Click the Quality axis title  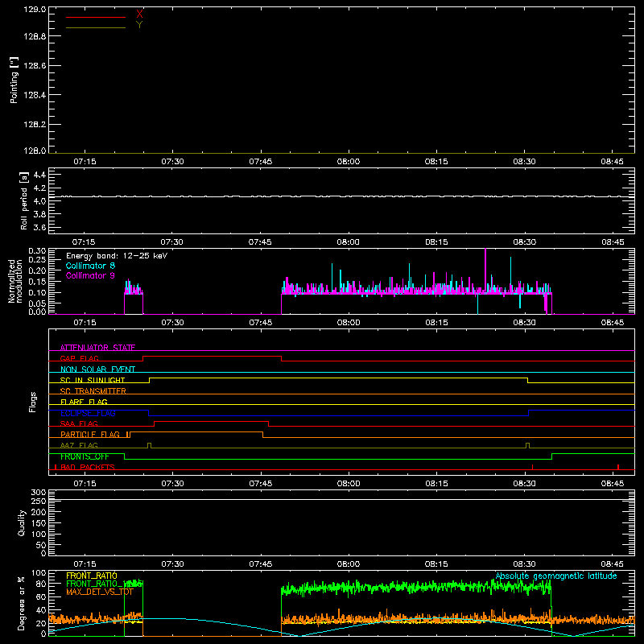tap(22, 522)
